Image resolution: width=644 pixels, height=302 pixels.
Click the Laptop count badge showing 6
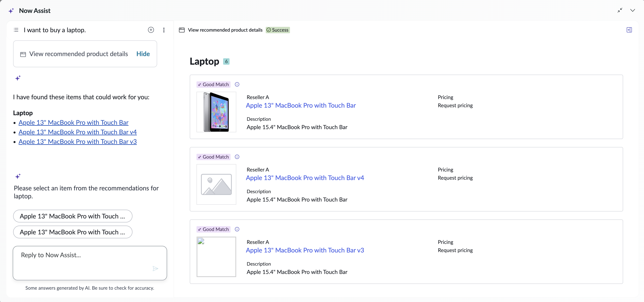pyautogui.click(x=226, y=61)
